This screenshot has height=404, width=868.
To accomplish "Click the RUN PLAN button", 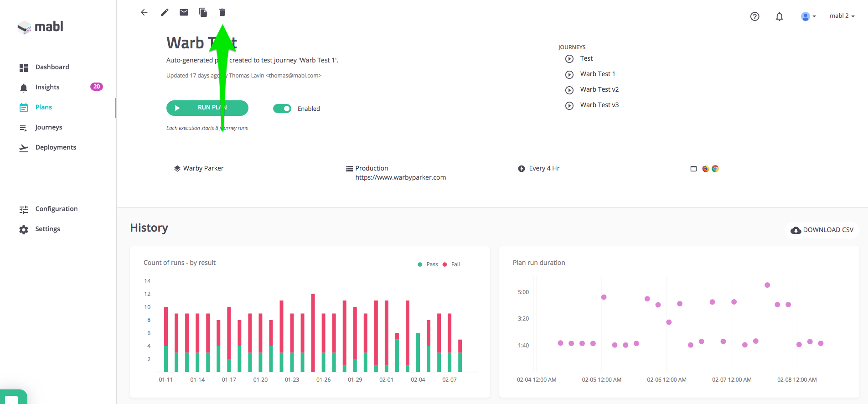I will pos(207,108).
